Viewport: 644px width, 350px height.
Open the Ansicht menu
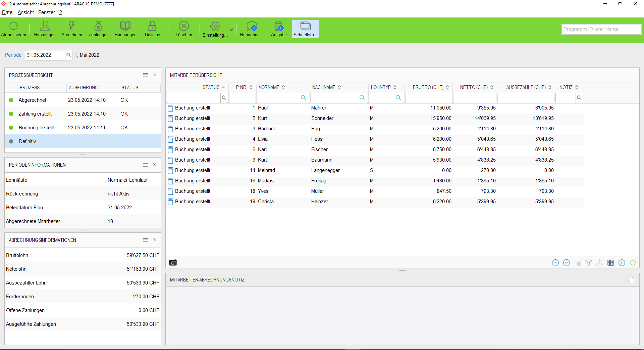tap(26, 12)
